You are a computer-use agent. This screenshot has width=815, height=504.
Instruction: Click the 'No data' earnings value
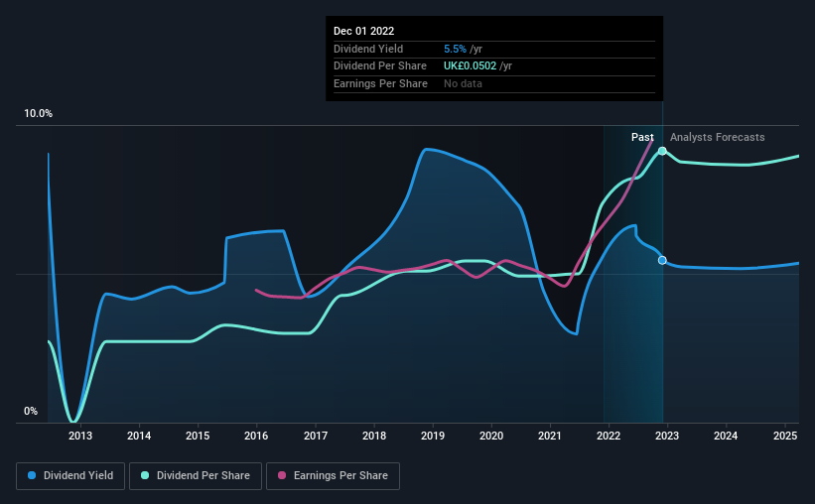tap(463, 83)
